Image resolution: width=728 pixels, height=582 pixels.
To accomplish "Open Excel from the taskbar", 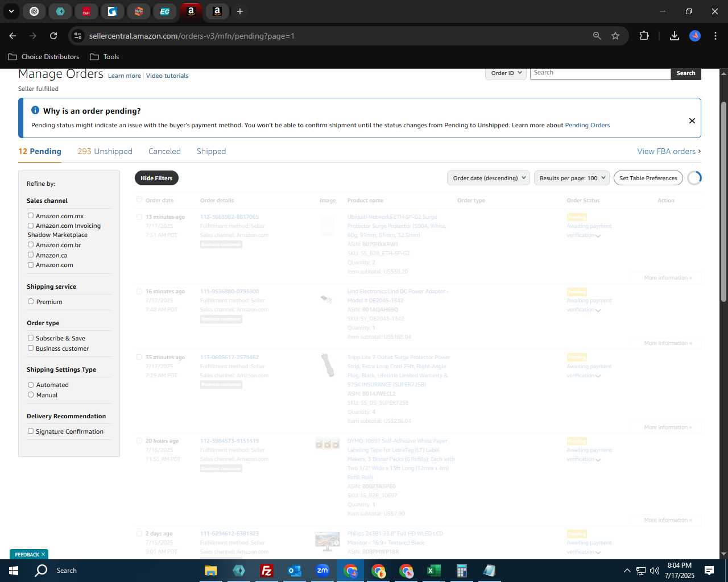I will [433, 571].
